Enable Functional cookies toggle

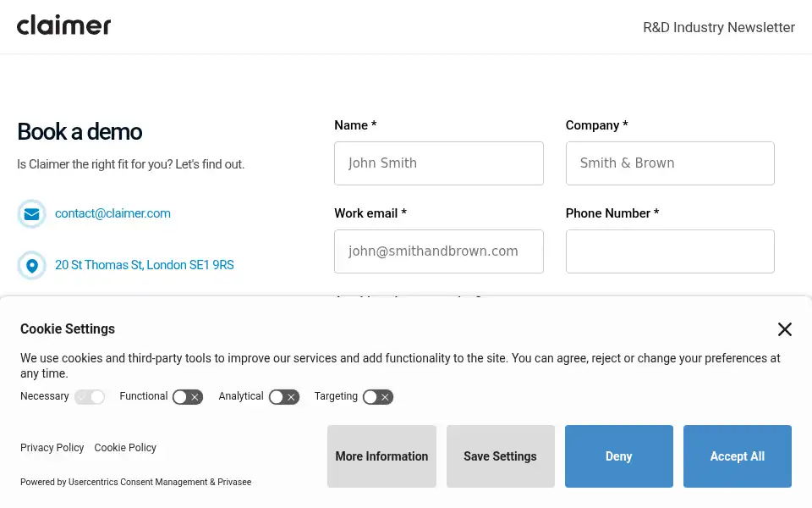tap(188, 397)
